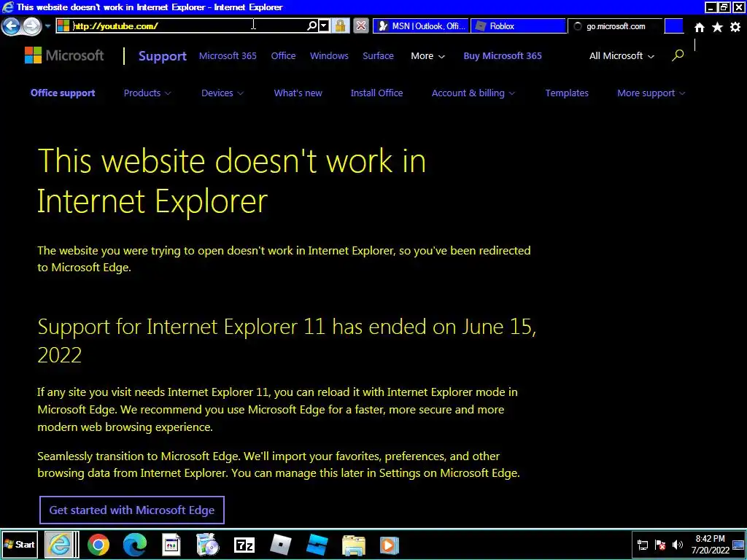The width and height of the screenshot is (747, 560).
Task: Expand the More header menu
Action: [427, 55]
